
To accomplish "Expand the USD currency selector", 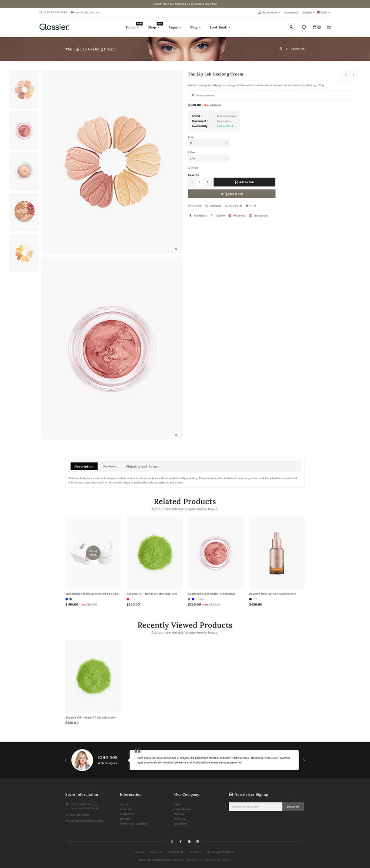I will tap(323, 12).
